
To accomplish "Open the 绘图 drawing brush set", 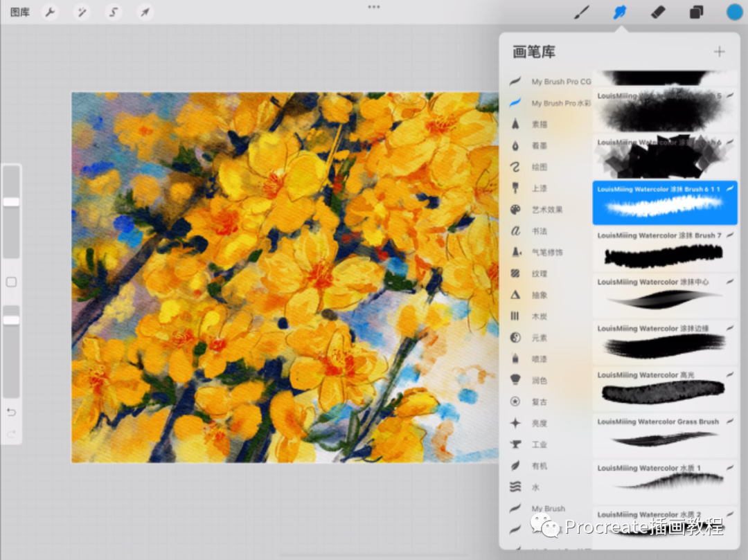I will (549, 167).
